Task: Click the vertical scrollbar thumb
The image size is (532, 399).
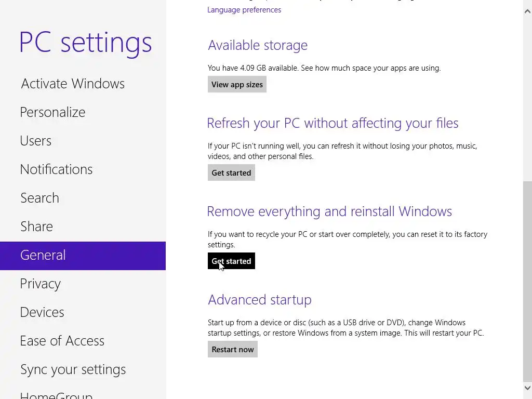Action: click(x=527, y=282)
